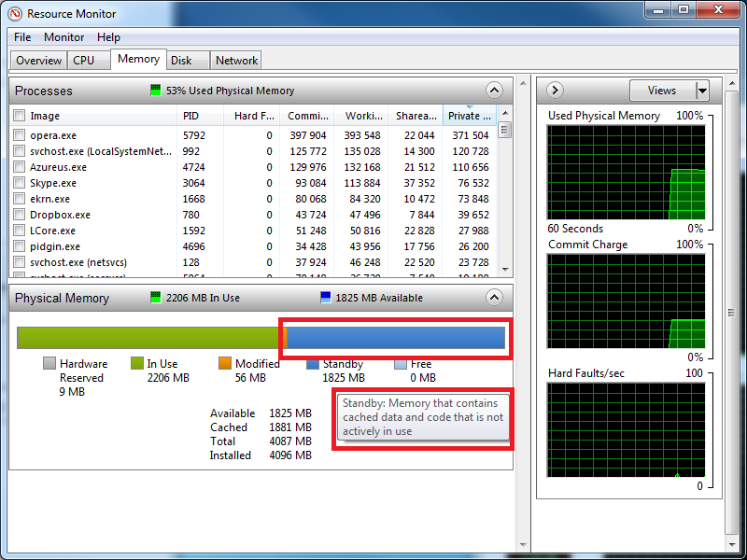Image resolution: width=747 pixels, height=560 pixels.
Task: Sort by Private column header
Action: click(470, 116)
